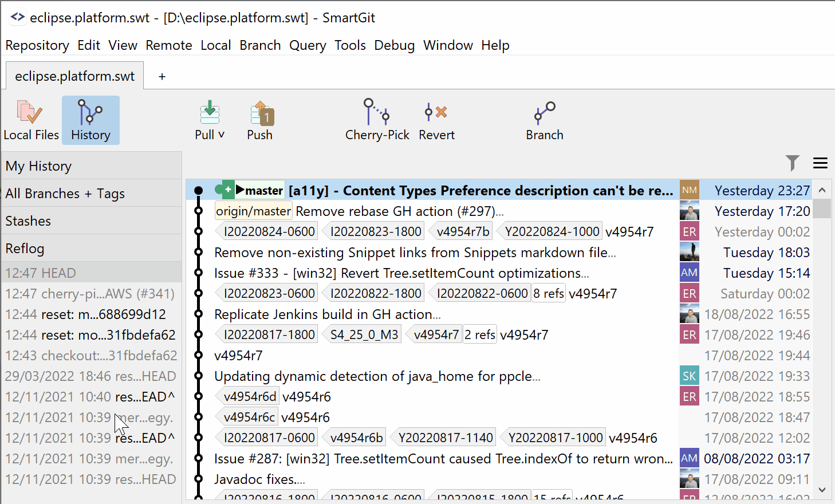Click the Branch toolbar icon
This screenshot has height=504, width=835.
click(x=545, y=113)
